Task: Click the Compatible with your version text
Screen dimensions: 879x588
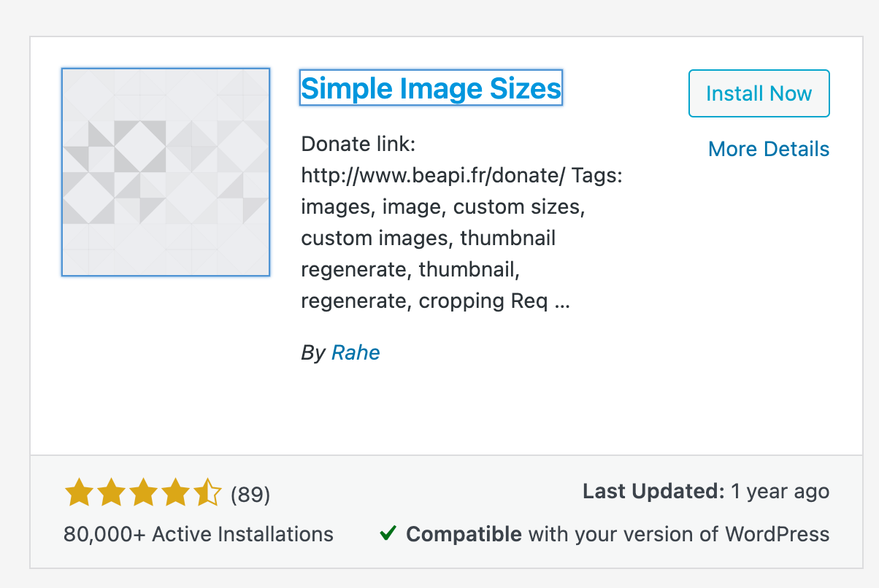Action: 618,534
